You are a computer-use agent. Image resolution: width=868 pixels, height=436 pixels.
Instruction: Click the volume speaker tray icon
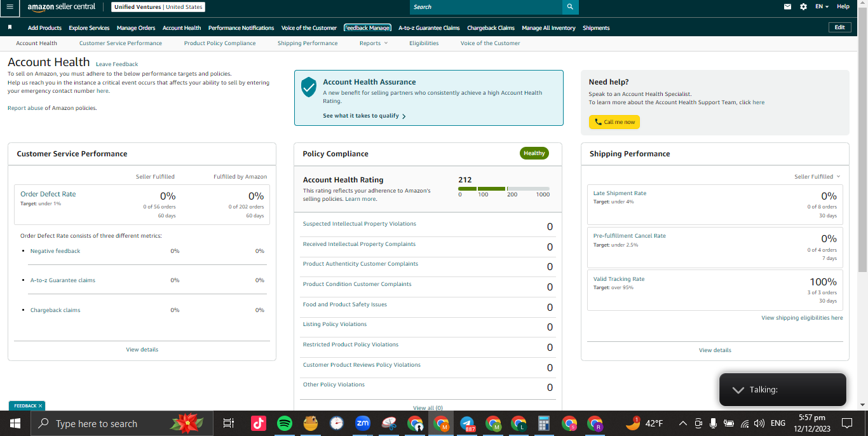coord(759,423)
